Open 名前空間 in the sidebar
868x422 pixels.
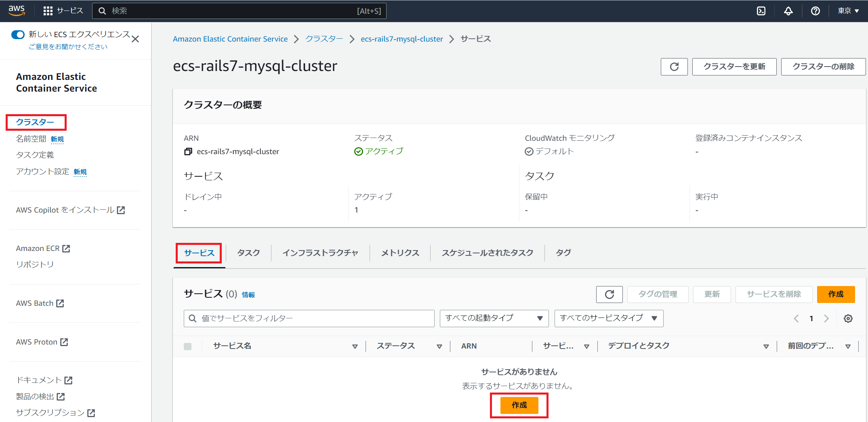pyautogui.click(x=31, y=139)
